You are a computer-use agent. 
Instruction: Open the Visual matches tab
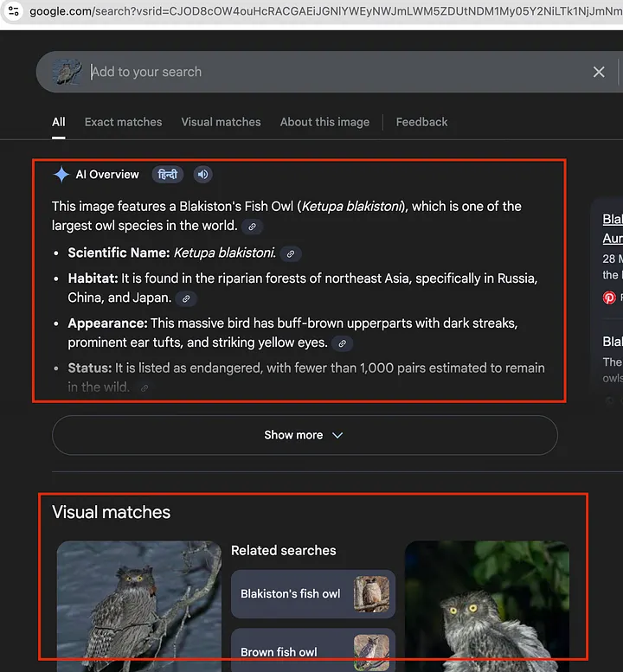[x=221, y=122]
